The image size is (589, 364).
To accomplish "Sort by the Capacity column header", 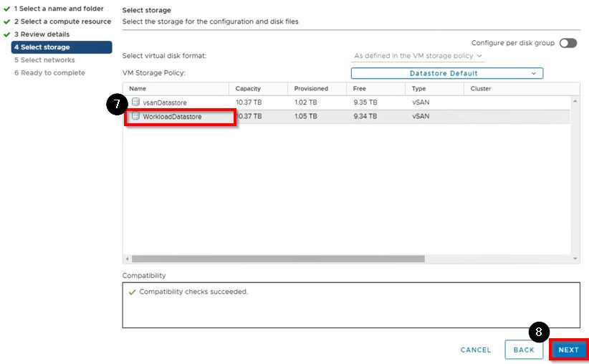I will pos(249,89).
